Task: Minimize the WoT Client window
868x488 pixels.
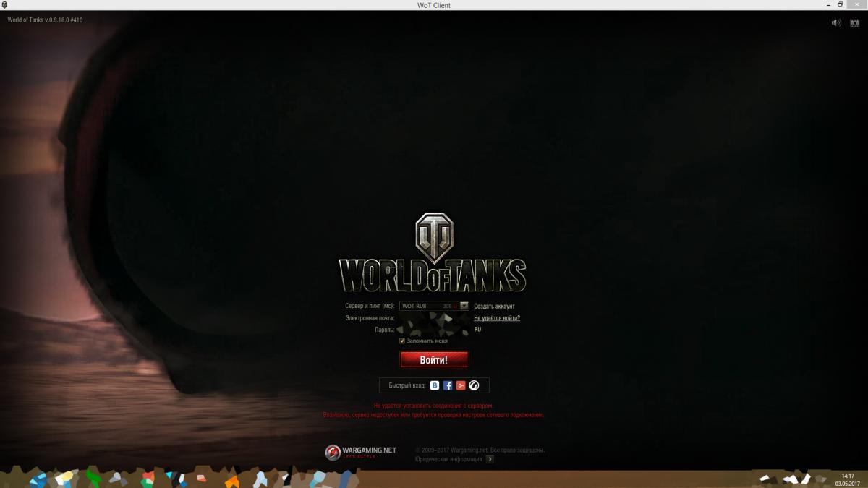Action: coord(828,4)
